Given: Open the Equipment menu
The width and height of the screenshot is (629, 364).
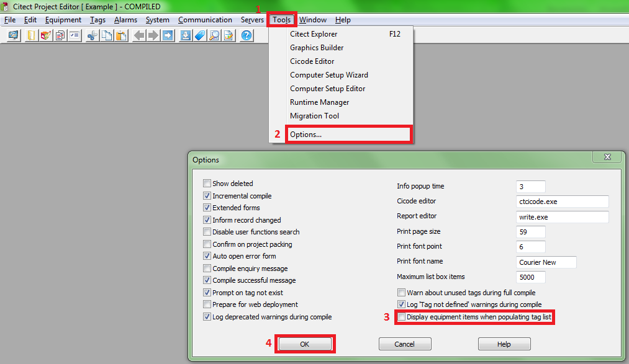Looking at the screenshot, I should (63, 20).
